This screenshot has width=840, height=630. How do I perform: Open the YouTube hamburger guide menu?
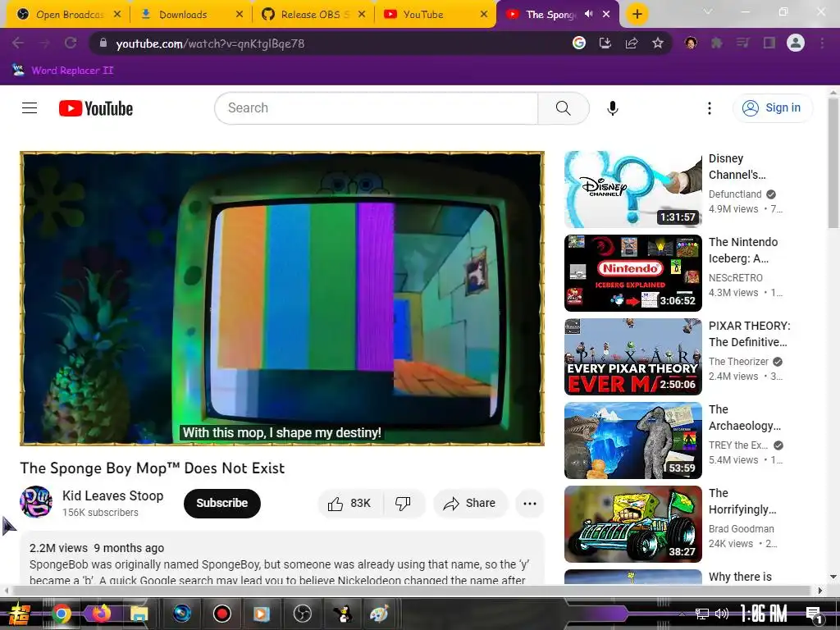[30, 108]
